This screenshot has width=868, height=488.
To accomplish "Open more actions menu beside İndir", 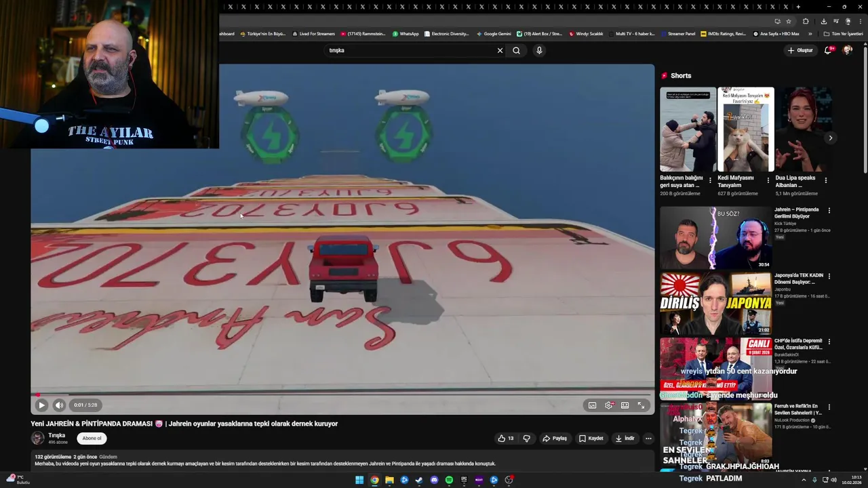I will click(x=648, y=439).
